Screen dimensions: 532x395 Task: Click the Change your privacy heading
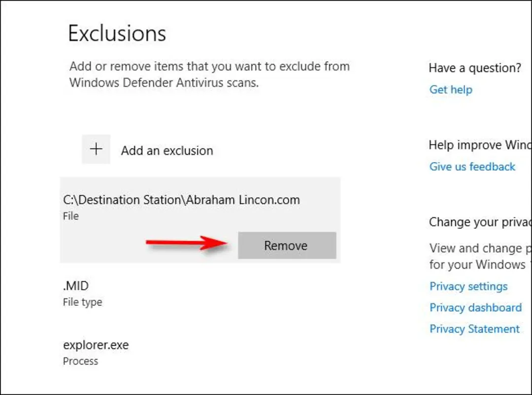click(480, 222)
